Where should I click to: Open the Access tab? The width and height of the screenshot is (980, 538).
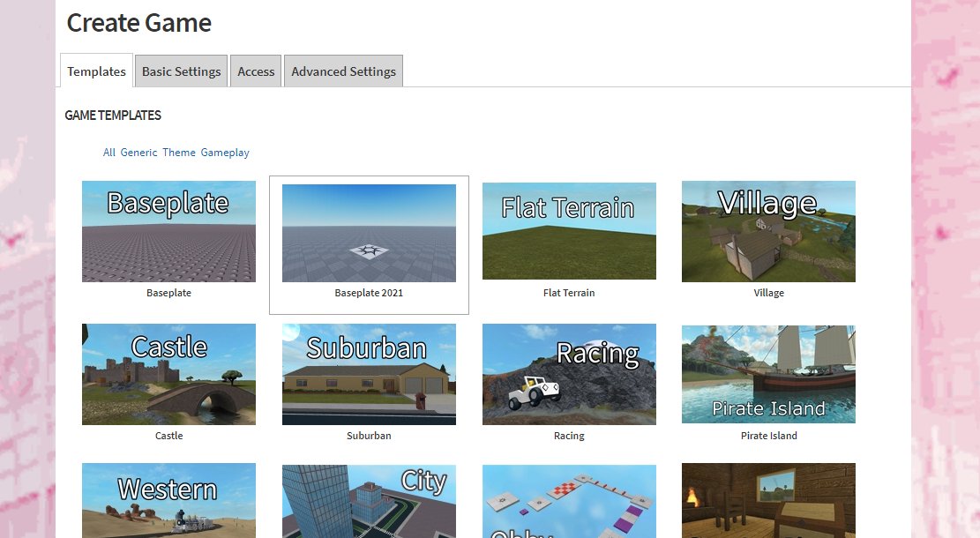[x=256, y=71]
